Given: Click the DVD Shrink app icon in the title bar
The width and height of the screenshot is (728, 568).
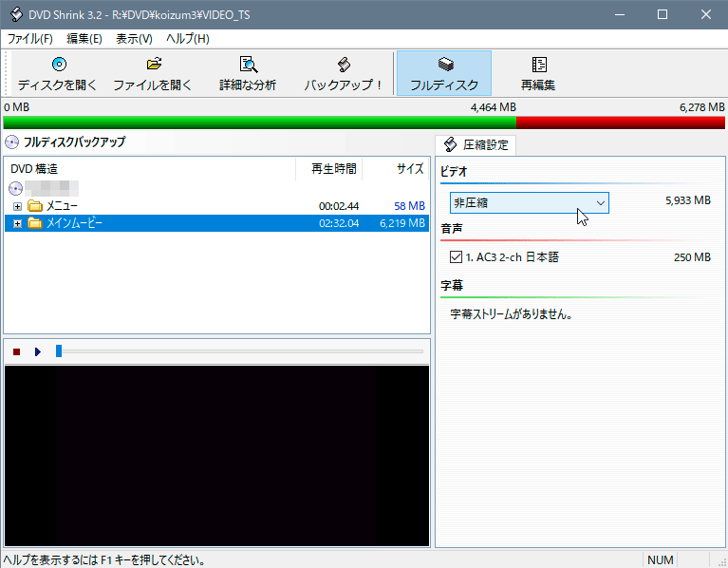Looking at the screenshot, I should [16, 14].
